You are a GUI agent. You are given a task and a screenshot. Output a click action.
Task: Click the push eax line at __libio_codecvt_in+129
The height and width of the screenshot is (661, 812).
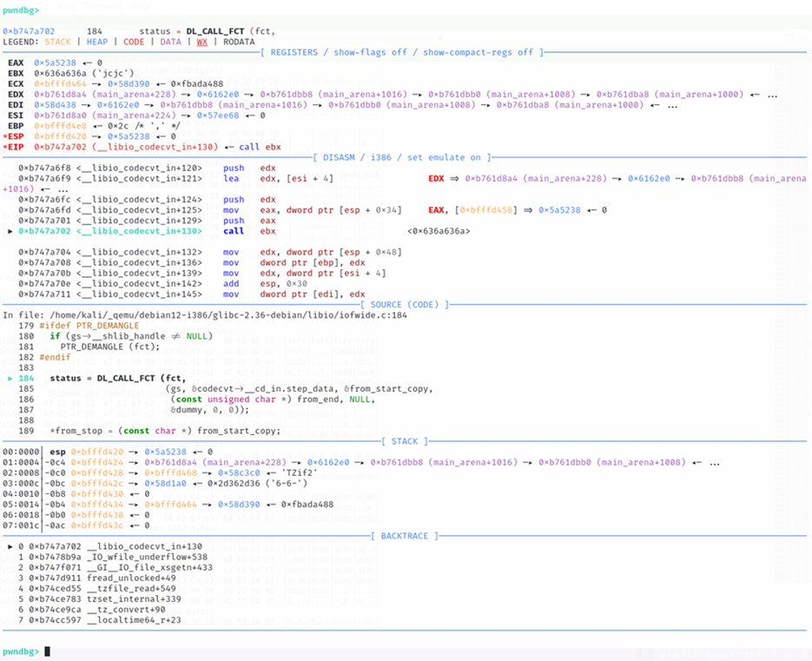click(x=147, y=221)
